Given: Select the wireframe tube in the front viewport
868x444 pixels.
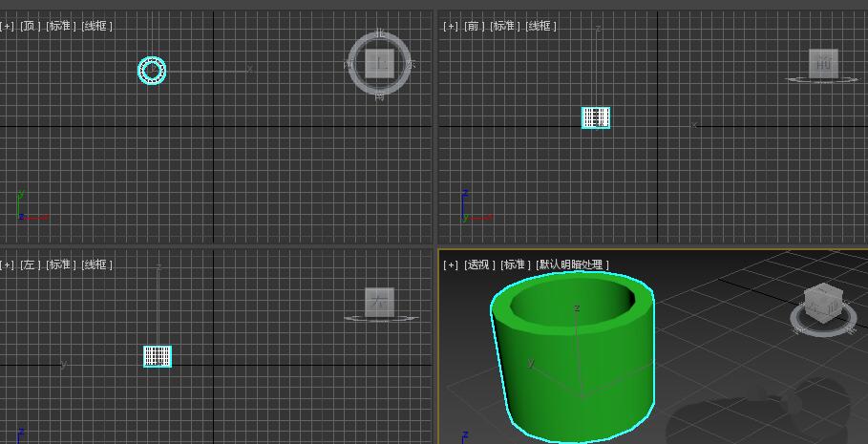Looking at the screenshot, I should click(596, 117).
